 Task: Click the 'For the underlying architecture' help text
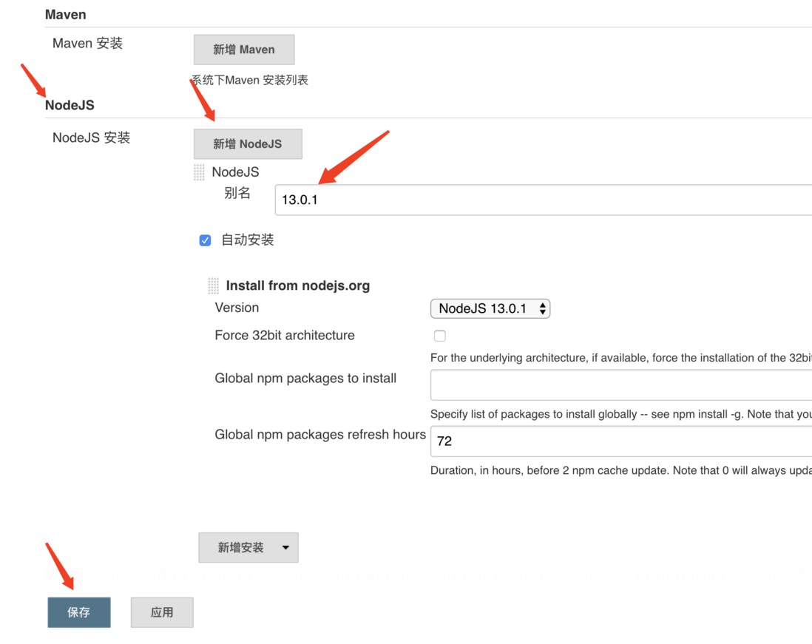[x=621, y=358]
